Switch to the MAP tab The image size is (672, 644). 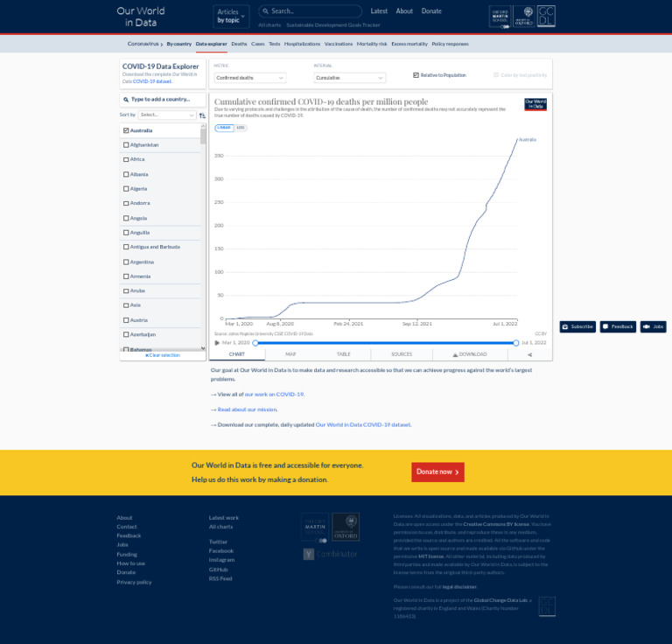[290, 354]
